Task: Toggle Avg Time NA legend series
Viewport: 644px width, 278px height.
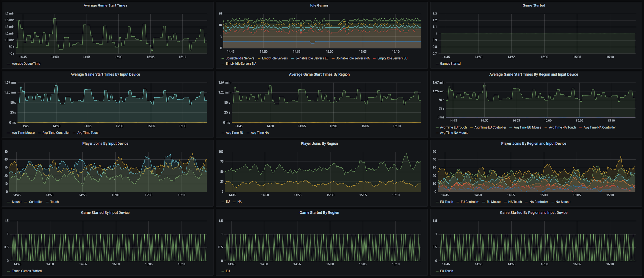Action: pyautogui.click(x=260, y=133)
